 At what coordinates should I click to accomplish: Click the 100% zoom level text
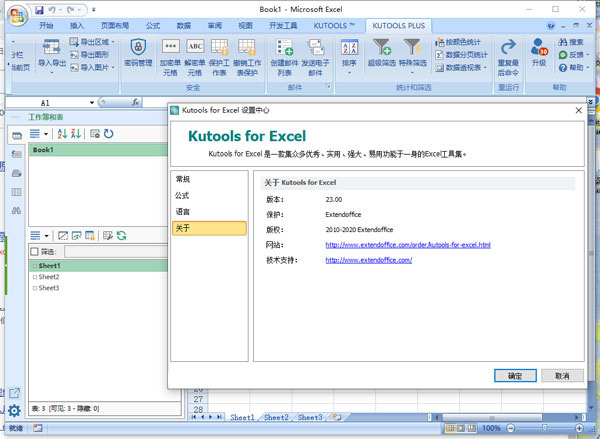(x=491, y=428)
